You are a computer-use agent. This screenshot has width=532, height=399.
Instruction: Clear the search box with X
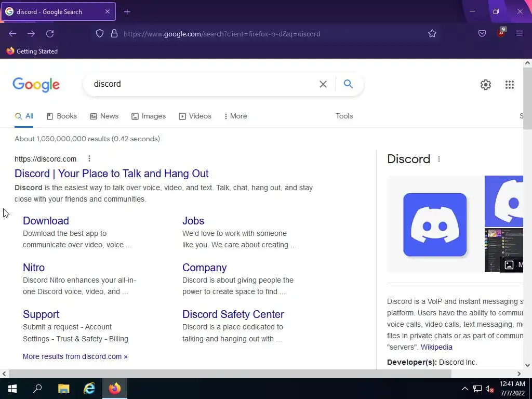323,84
